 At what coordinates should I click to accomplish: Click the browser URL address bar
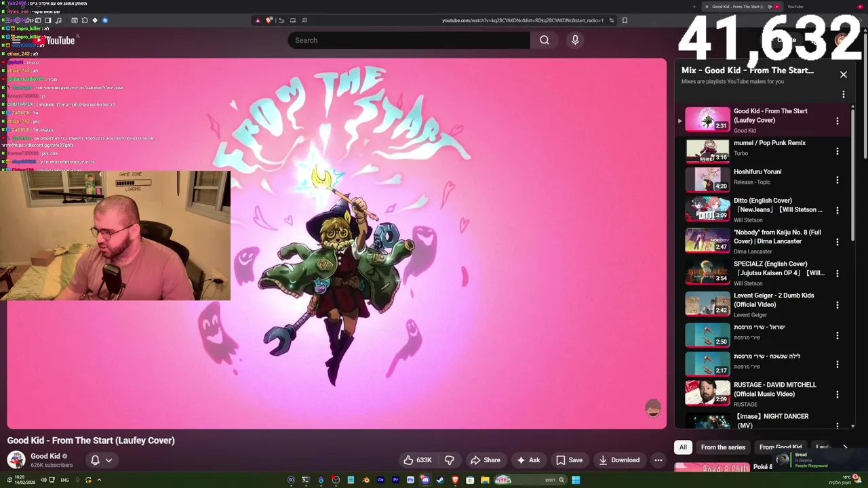[522, 20]
